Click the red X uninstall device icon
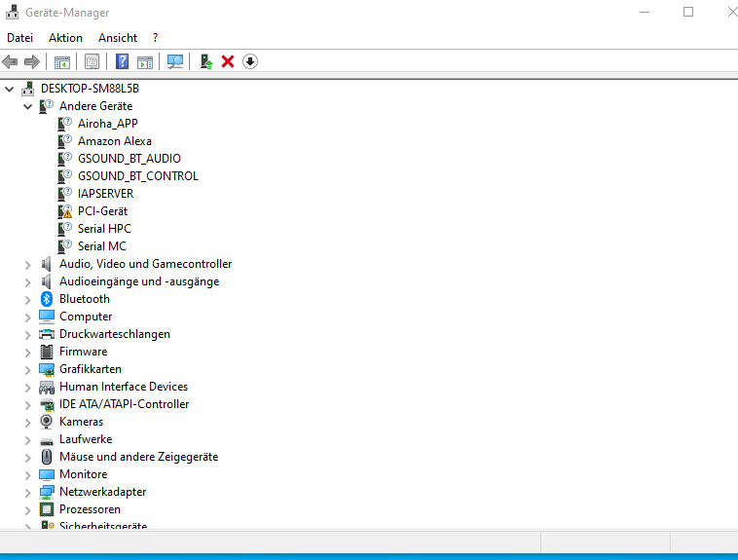Screen dimensions: 738x560 pyautogui.click(x=228, y=61)
